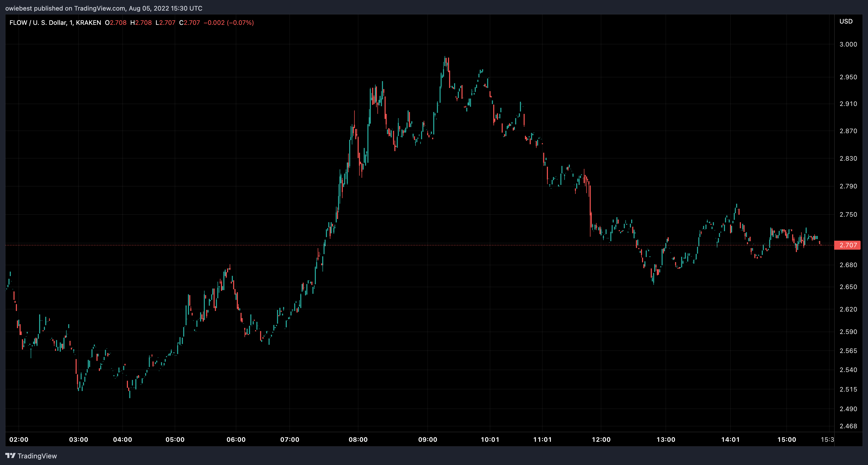Click the 06:00 time axis label
Viewport: 868px width, 465px height.
(236, 439)
